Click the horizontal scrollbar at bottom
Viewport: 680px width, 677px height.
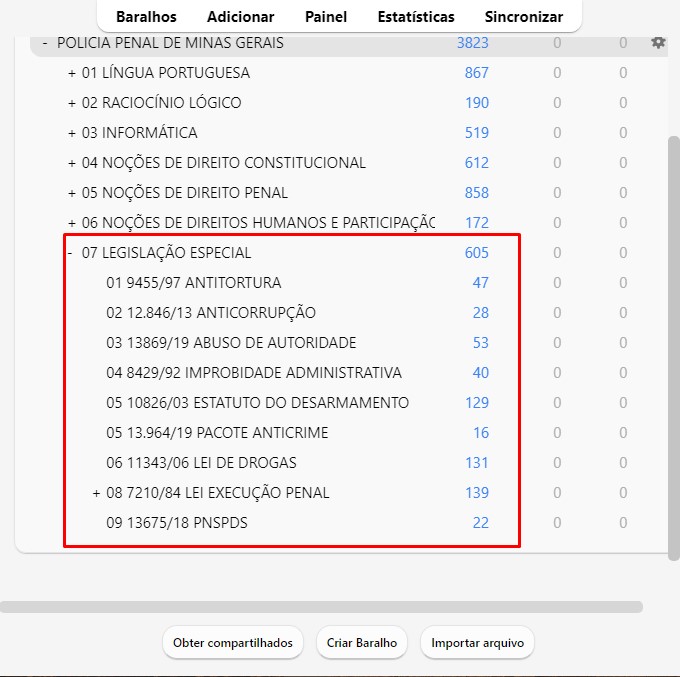click(x=321, y=607)
